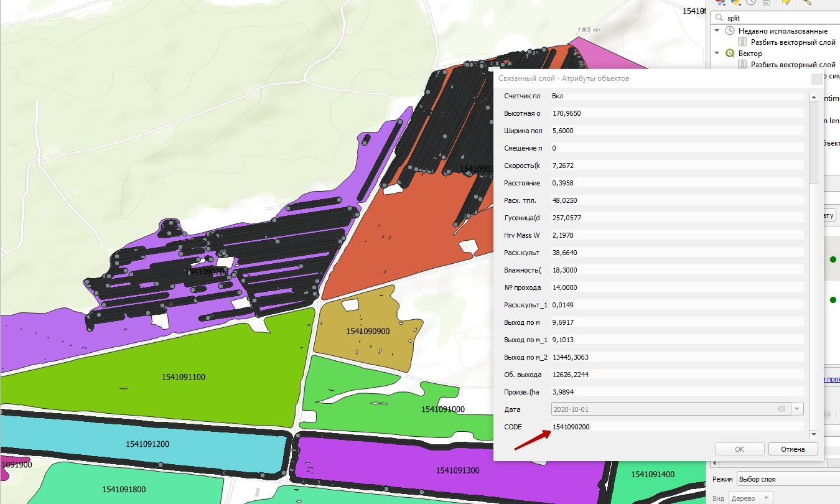
Task: Open the 'Вид' Дерево dropdown
Action: point(750,498)
